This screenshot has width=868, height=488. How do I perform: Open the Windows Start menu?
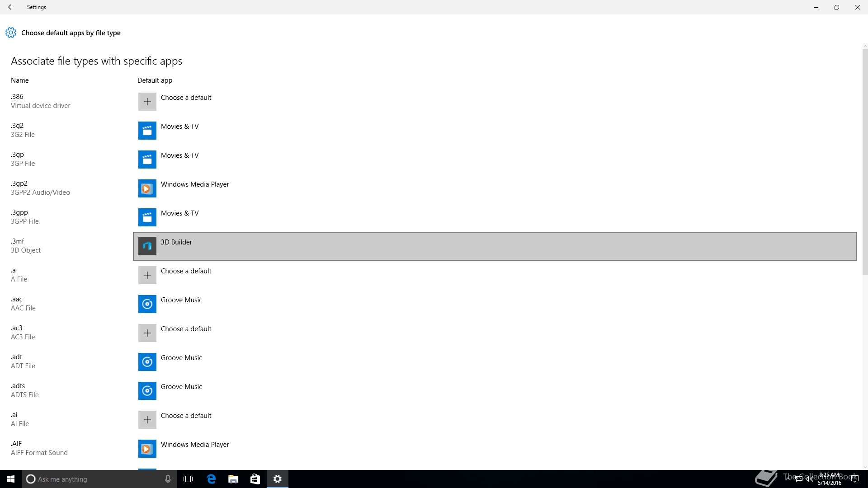point(11,479)
